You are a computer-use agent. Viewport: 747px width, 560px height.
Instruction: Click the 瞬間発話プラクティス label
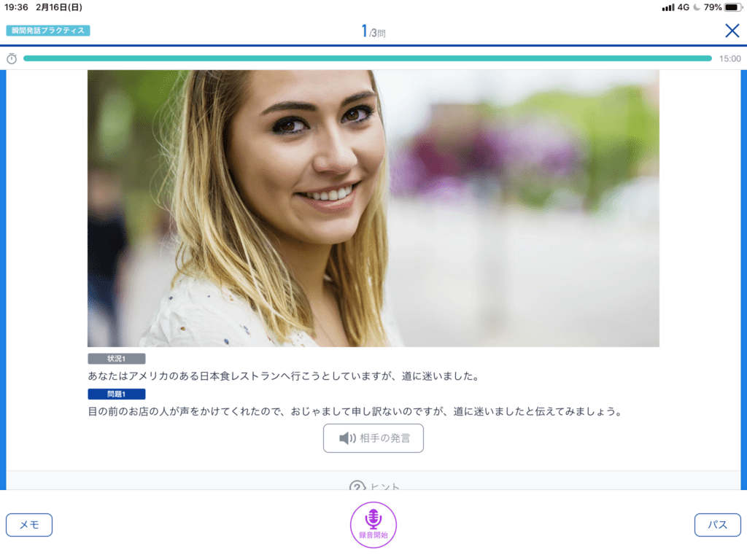(x=47, y=31)
